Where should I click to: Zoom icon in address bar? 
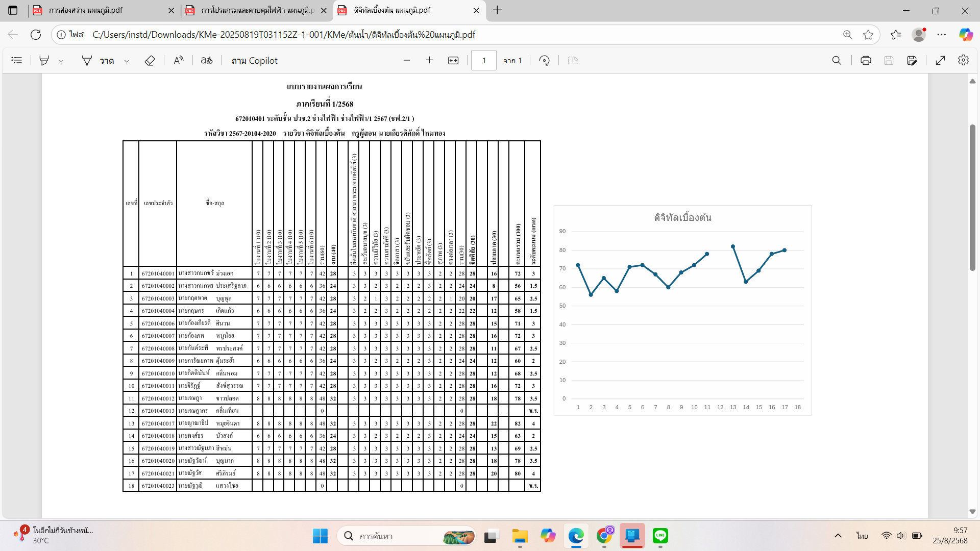pyautogui.click(x=848, y=35)
